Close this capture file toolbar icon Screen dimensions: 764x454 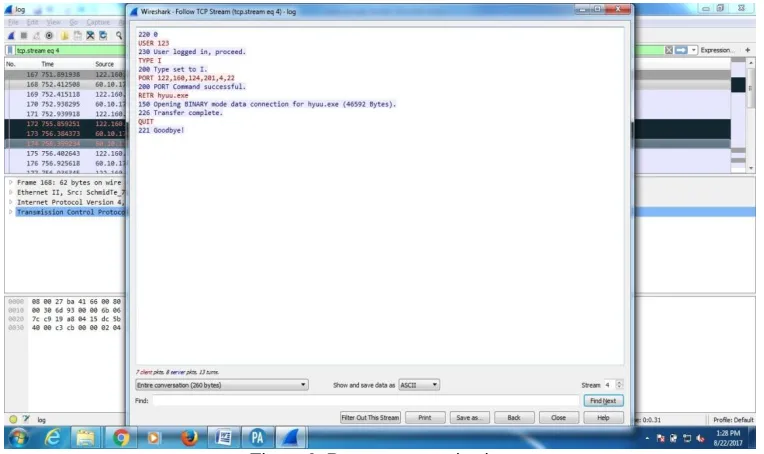(x=90, y=36)
